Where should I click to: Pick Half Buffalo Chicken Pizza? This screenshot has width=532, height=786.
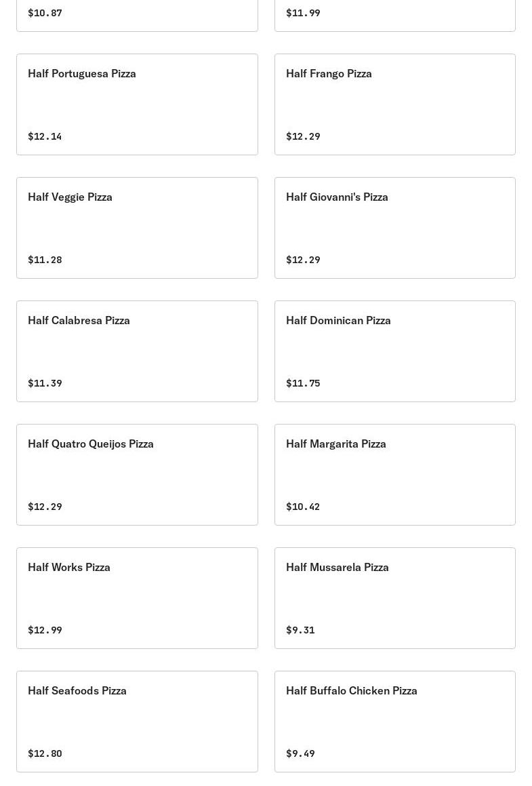pyautogui.click(x=394, y=722)
